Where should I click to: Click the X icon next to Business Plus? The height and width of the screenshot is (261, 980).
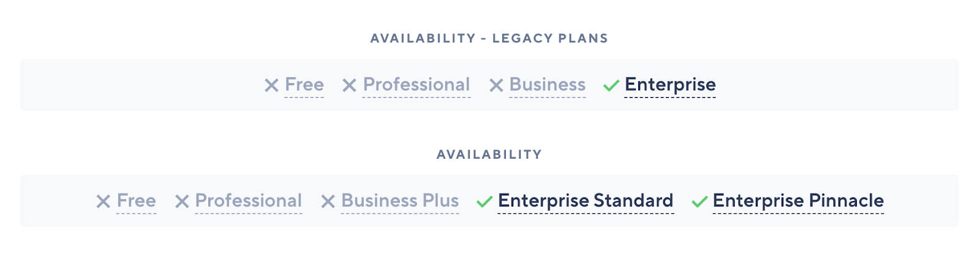pos(328,202)
